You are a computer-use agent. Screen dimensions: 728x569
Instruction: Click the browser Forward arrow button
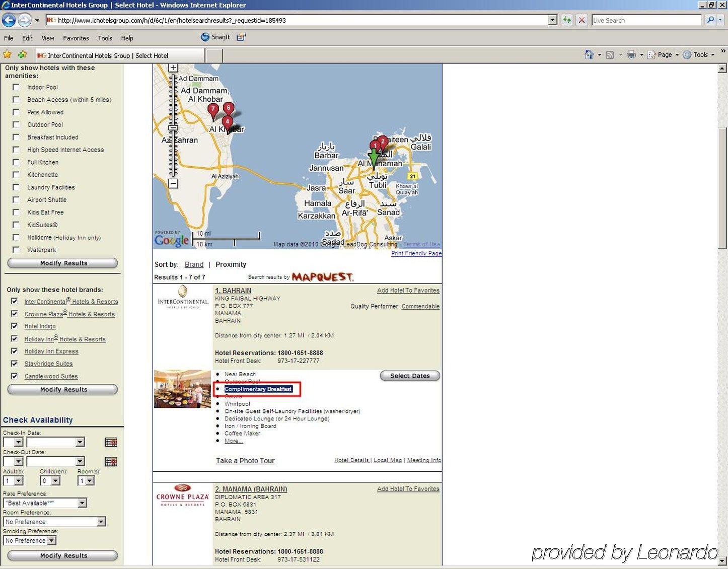24,20
